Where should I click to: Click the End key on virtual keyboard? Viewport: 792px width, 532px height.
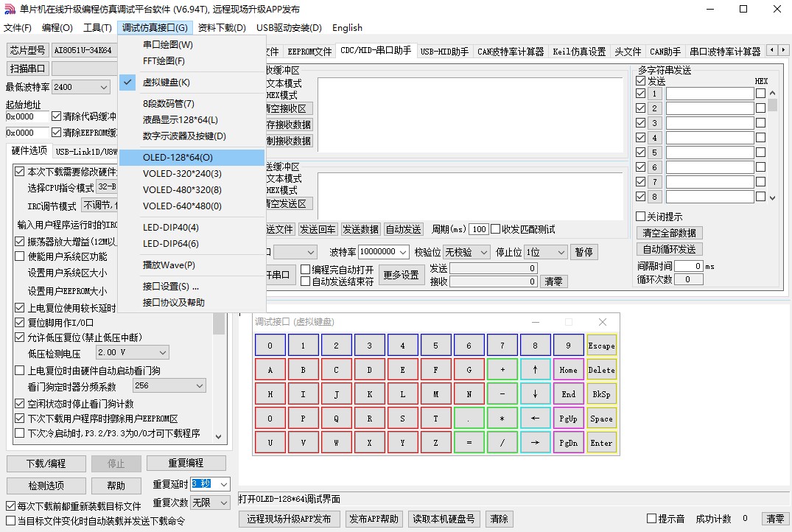(x=568, y=394)
